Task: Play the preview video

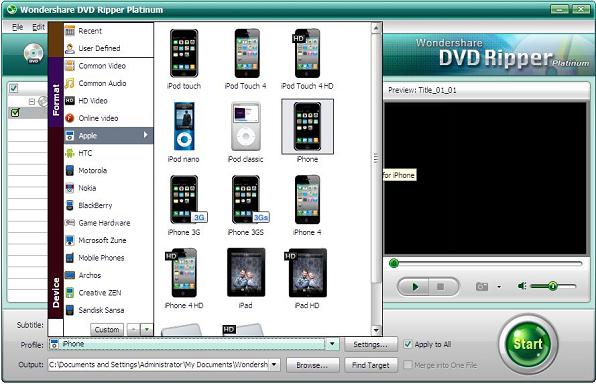Action: (x=414, y=287)
